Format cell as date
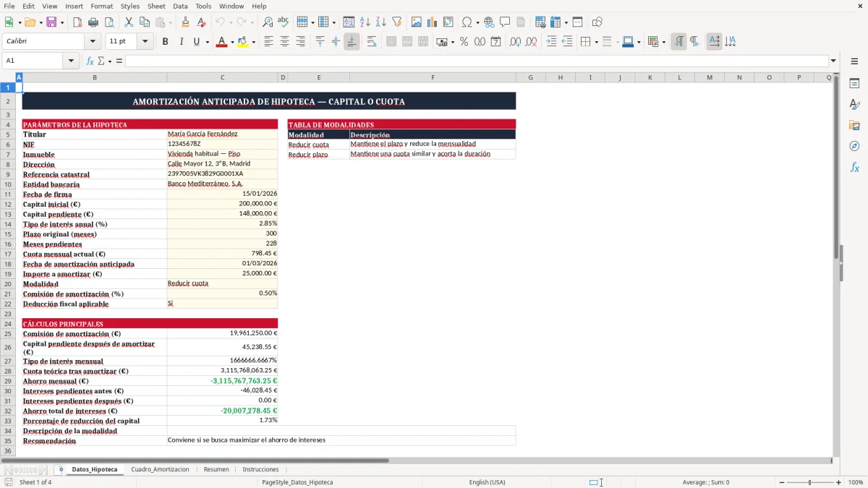The image size is (868, 488). [495, 42]
